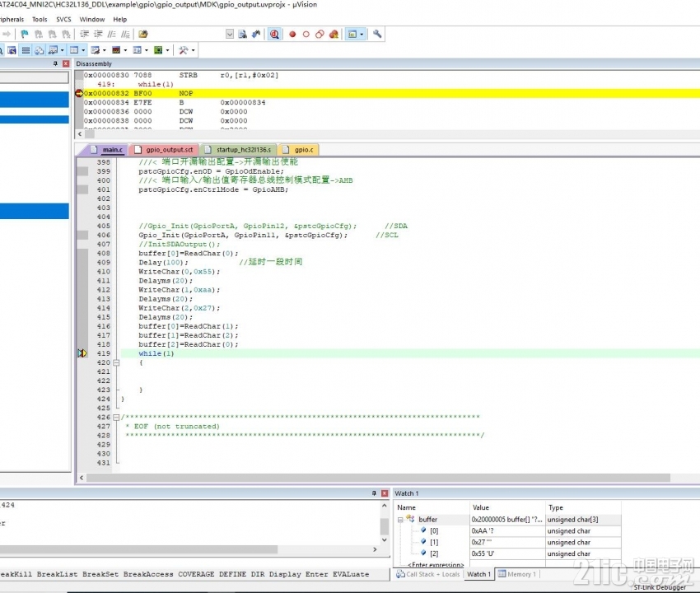Screen dimensions: 700x593
Task: Click the find in files icon
Action: tap(242, 34)
